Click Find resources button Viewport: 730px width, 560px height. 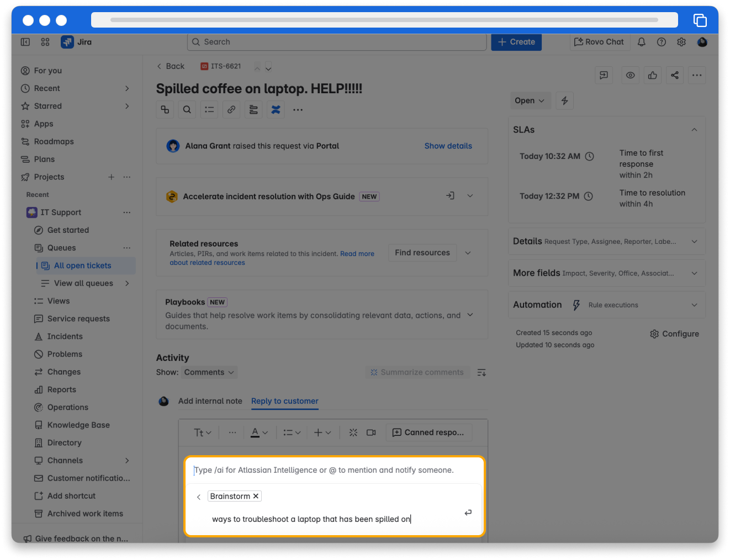[422, 253]
